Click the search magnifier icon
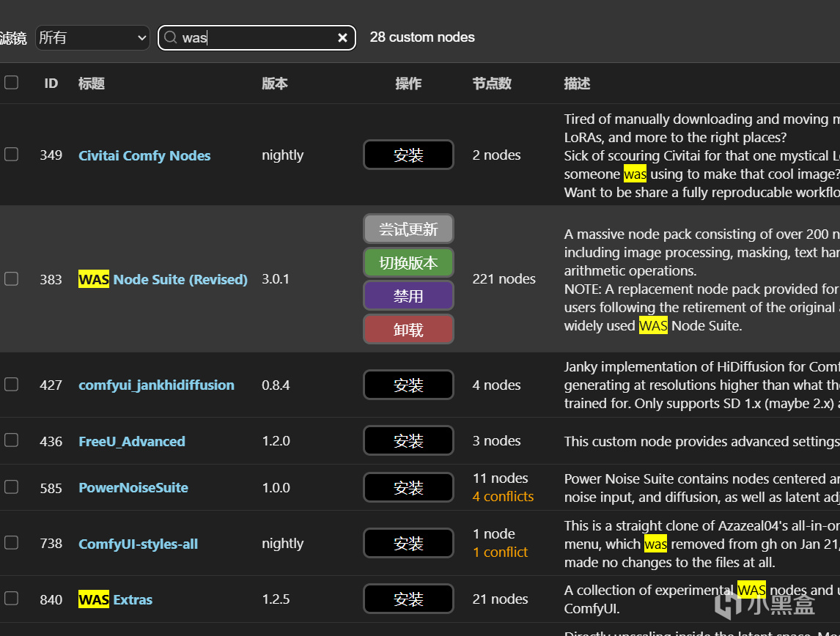Screen dimensions: 840x636 pos(170,37)
